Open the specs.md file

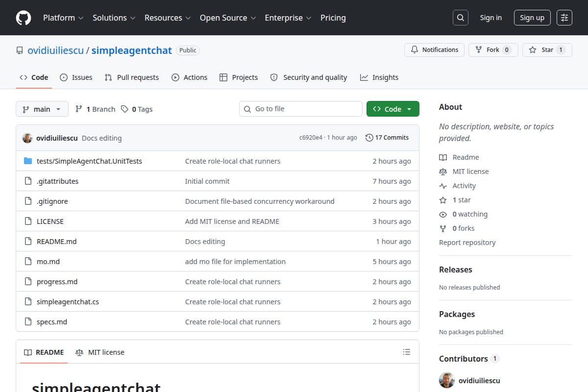click(x=52, y=322)
